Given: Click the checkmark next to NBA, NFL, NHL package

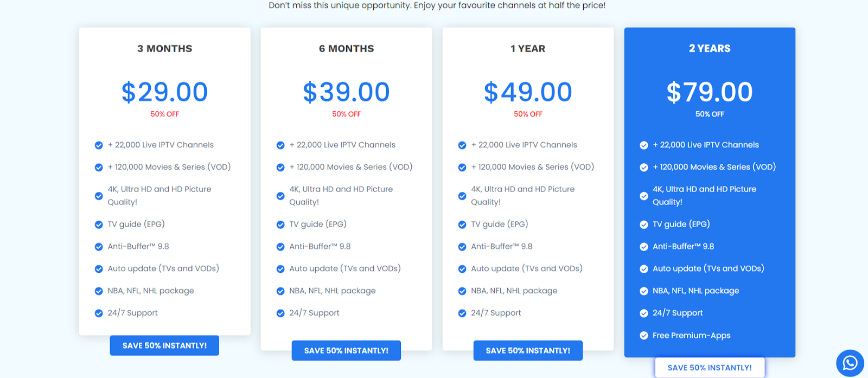Looking at the screenshot, I should pyautogui.click(x=99, y=291).
